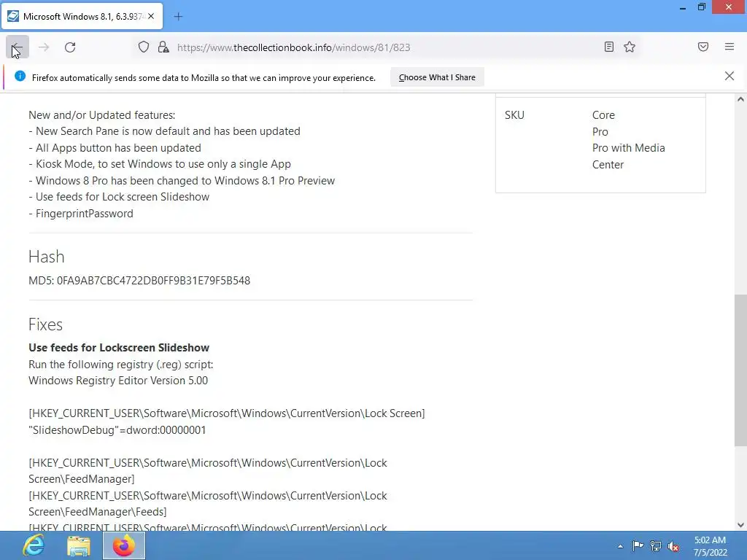The width and height of the screenshot is (747, 560).
Task: Click 'All Apps button has been updated' line
Action: 115,148
